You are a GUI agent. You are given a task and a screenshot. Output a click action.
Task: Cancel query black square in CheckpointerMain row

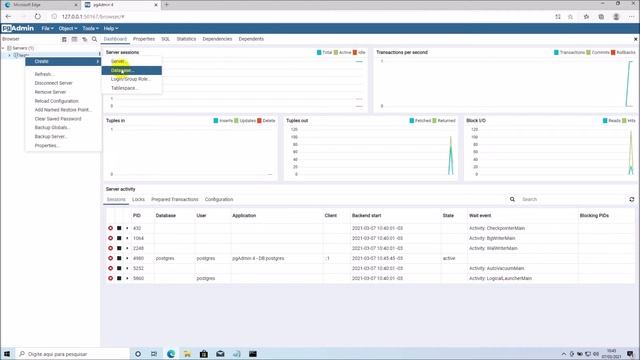click(x=119, y=228)
